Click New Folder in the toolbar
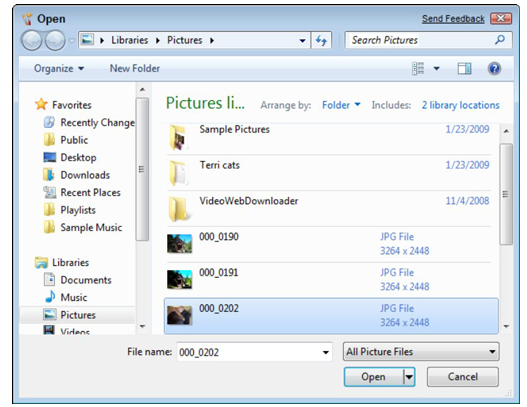 coord(135,68)
